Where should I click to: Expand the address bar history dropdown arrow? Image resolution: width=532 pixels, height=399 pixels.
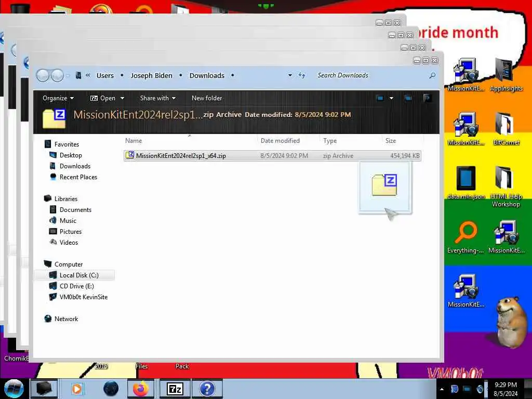tap(290, 75)
